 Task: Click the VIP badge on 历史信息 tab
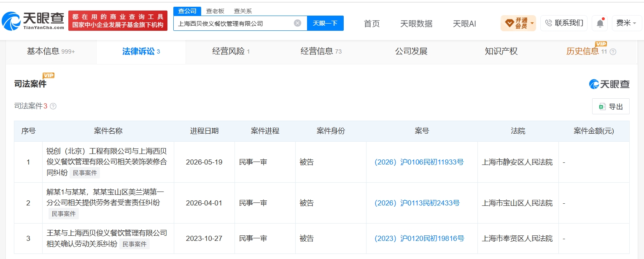[601, 44]
